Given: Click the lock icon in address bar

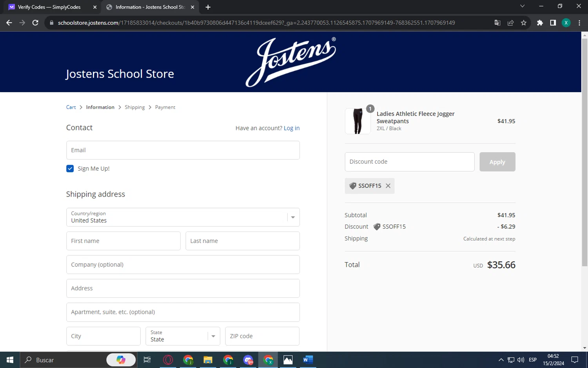Looking at the screenshot, I should pyautogui.click(x=51, y=23).
